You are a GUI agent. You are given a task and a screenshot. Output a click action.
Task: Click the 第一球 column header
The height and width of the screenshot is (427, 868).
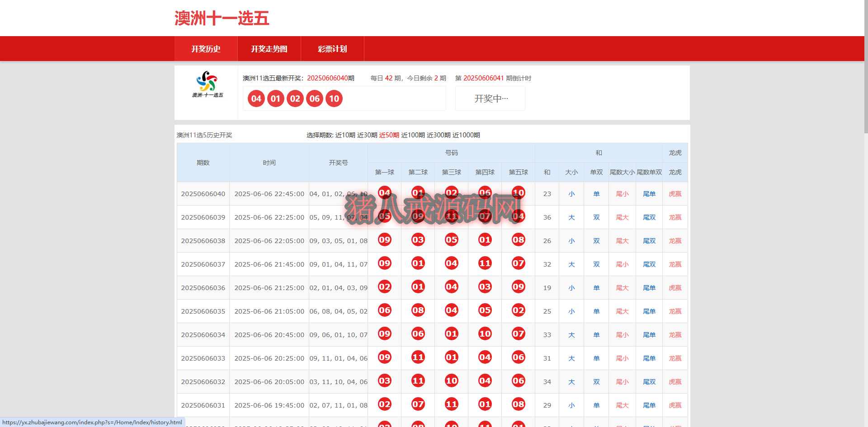click(385, 172)
